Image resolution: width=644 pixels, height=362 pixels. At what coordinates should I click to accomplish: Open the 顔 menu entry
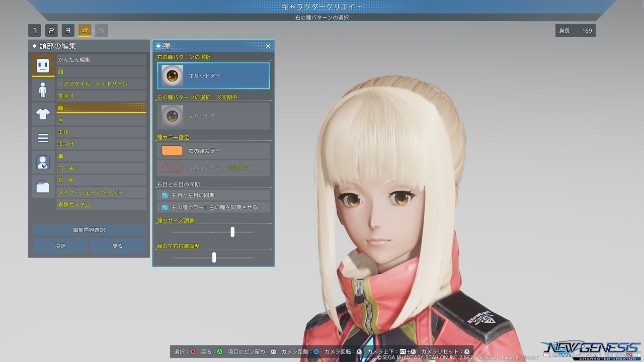[102, 72]
